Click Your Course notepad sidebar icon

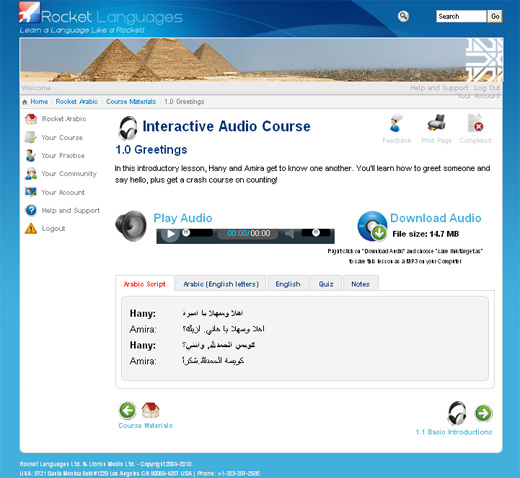(31, 137)
